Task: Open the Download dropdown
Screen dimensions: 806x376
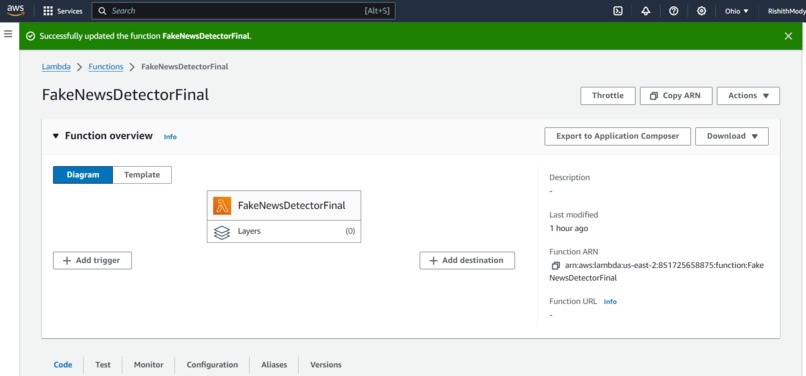Action: pos(732,136)
